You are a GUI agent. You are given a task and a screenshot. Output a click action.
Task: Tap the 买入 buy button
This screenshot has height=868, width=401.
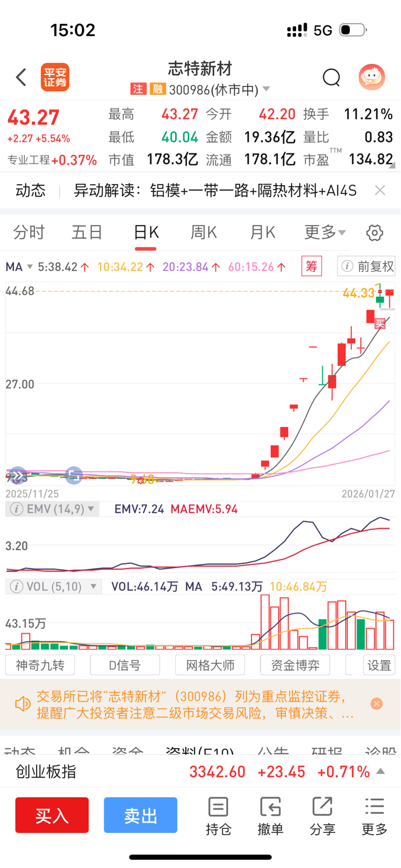point(52,815)
